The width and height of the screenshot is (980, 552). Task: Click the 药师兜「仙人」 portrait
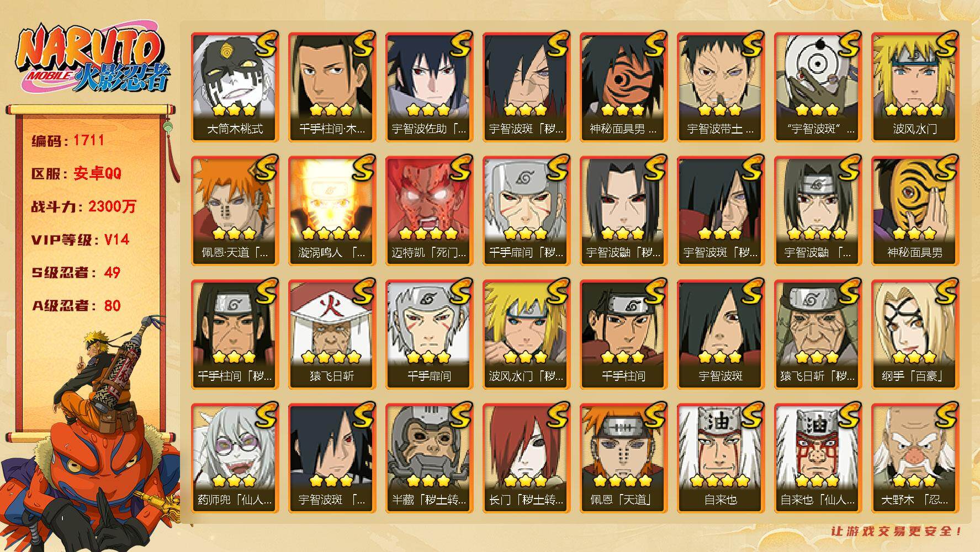click(235, 458)
